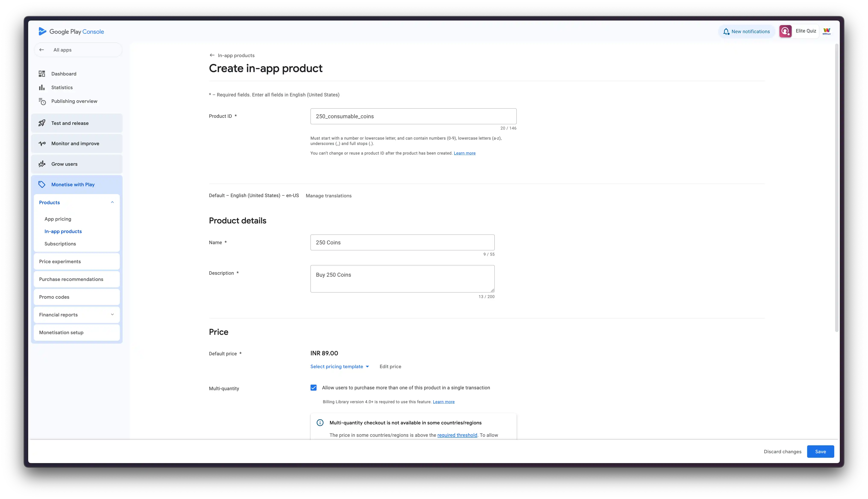Click the info icon in multi-quantity notice
The height and width of the screenshot is (499, 868).
(320, 423)
